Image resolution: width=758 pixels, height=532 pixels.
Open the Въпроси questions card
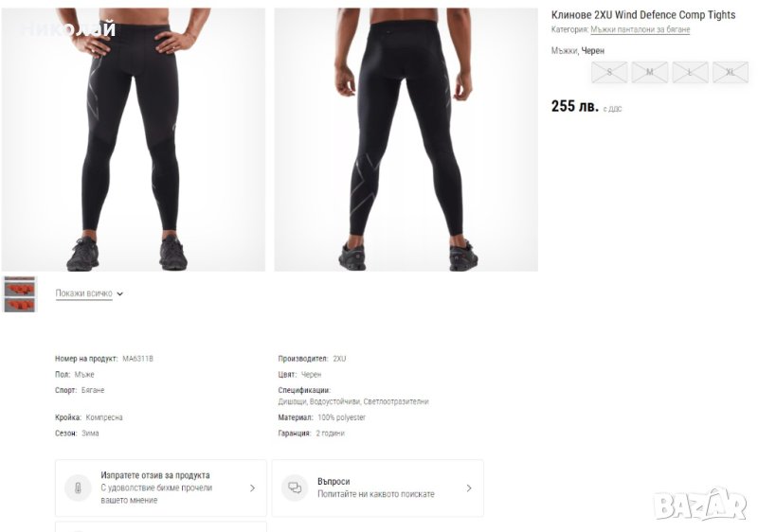click(377, 488)
